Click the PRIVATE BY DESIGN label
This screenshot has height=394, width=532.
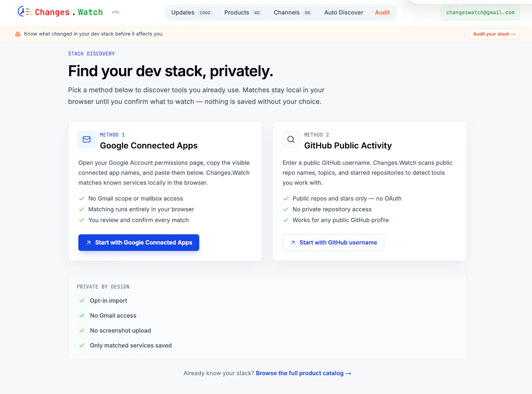(x=103, y=287)
